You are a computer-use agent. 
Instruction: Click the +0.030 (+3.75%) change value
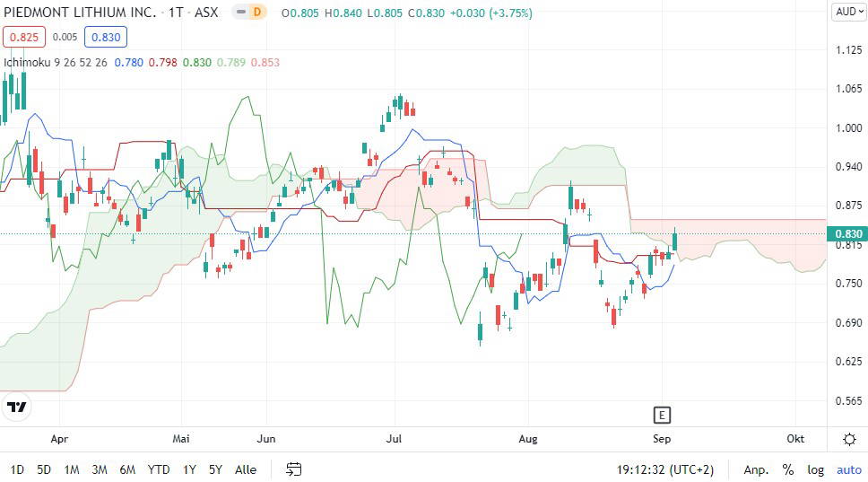click(x=491, y=13)
